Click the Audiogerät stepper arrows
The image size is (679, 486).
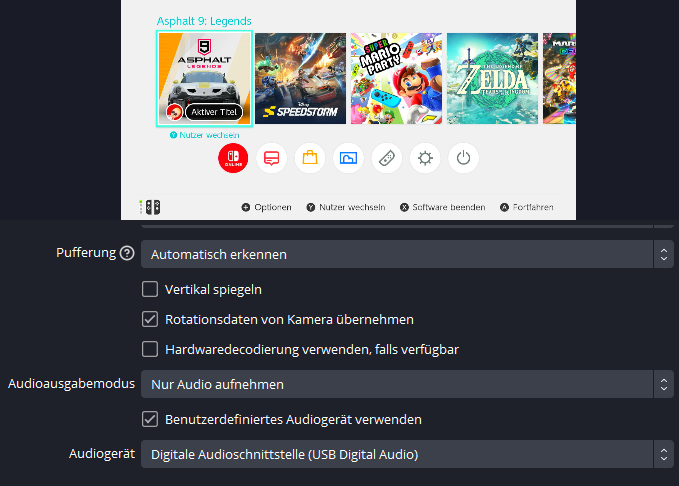(664, 454)
